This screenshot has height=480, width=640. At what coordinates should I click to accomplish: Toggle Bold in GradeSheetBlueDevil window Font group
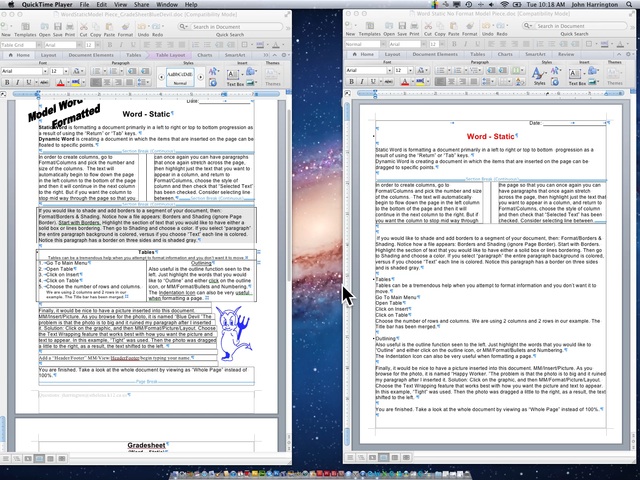click(7, 82)
